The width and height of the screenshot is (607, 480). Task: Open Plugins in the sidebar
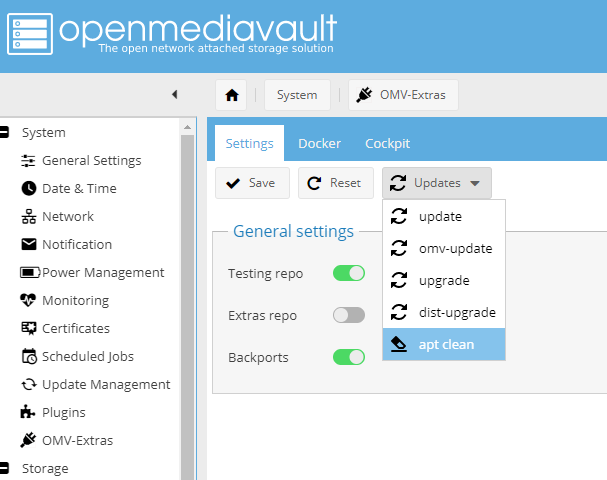tap(63, 412)
